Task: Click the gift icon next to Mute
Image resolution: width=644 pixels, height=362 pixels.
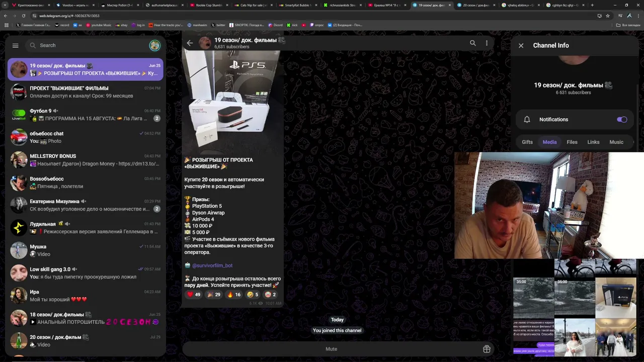Action: [487, 349]
